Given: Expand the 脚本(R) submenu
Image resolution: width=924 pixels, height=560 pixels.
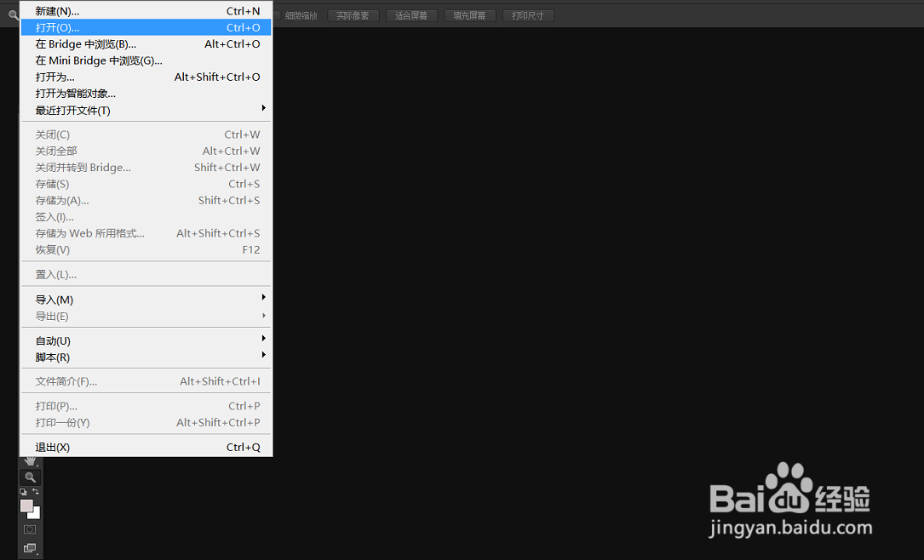Looking at the screenshot, I should [146, 357].
